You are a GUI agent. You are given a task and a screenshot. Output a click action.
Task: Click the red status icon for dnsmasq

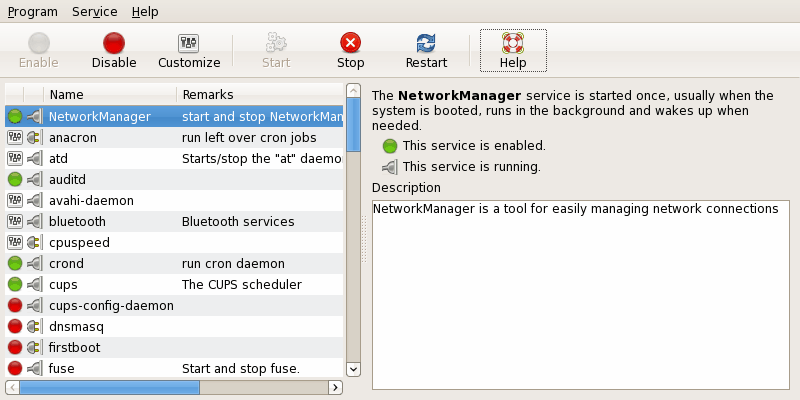point(15,327)
